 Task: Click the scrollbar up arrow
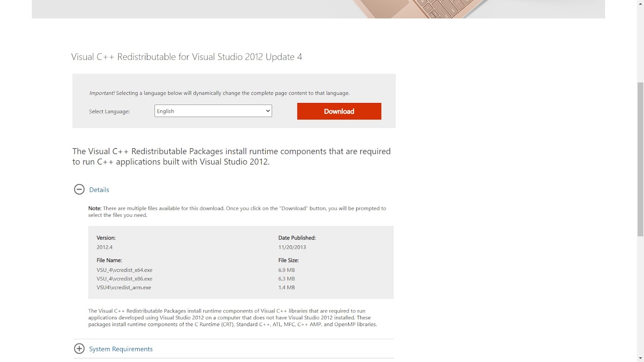(640, 4)
